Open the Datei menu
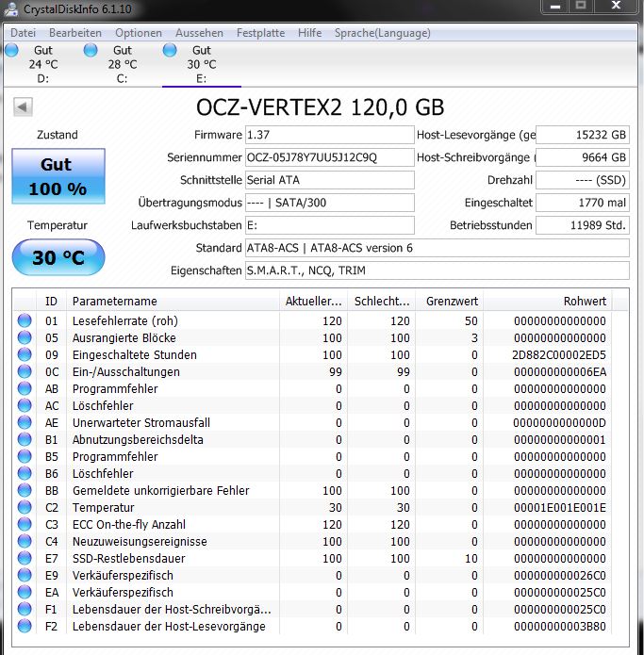Screen dimensions: 644x655 (23, 33)
